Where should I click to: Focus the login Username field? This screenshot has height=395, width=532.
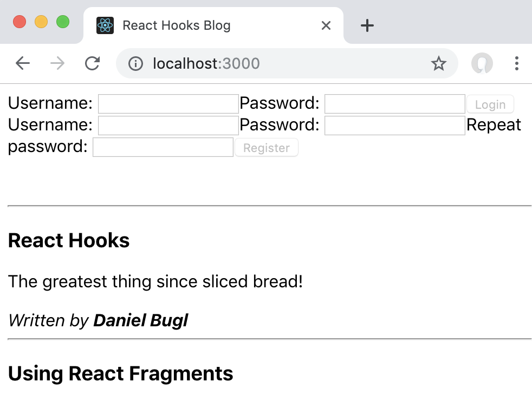(168, 104)
